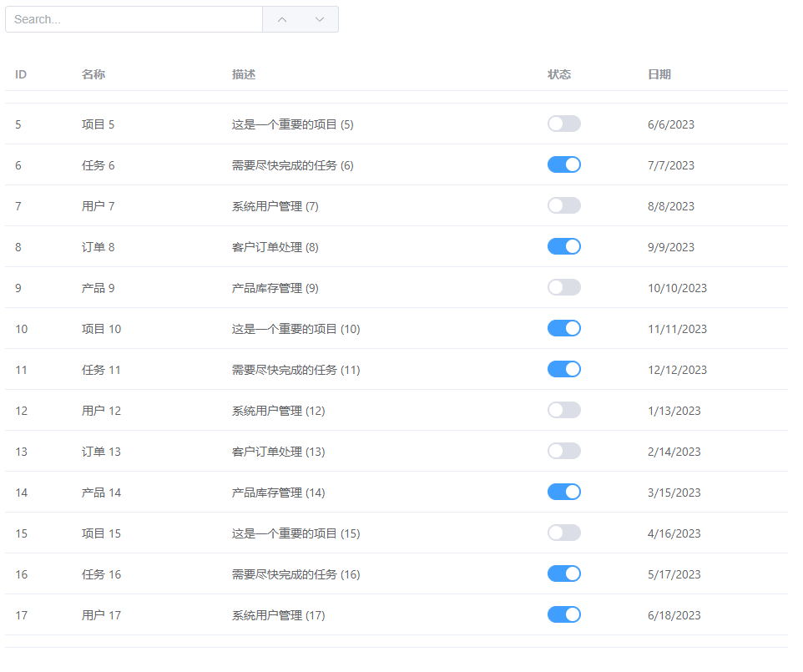Screen dimensions: 803x672
Task: Click description 系统用户管理 (12)
Action: 279,411
